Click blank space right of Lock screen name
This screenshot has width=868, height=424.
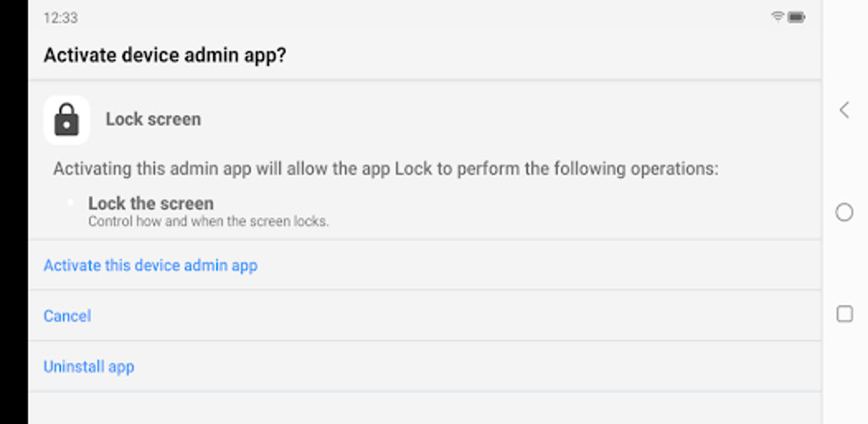[x=511, y=119]
